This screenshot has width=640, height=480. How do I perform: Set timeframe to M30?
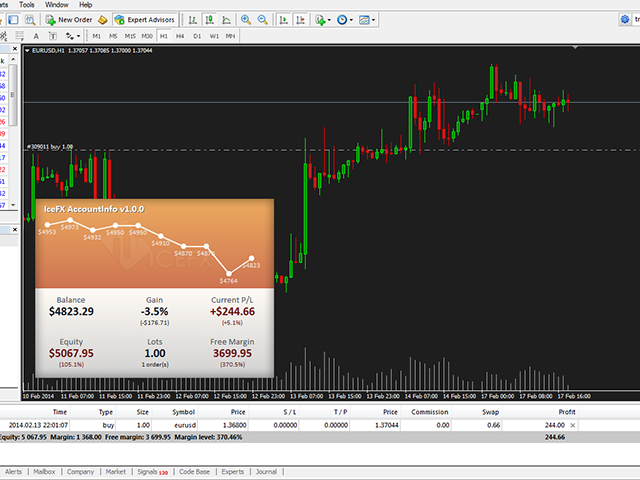pos(147,36)
